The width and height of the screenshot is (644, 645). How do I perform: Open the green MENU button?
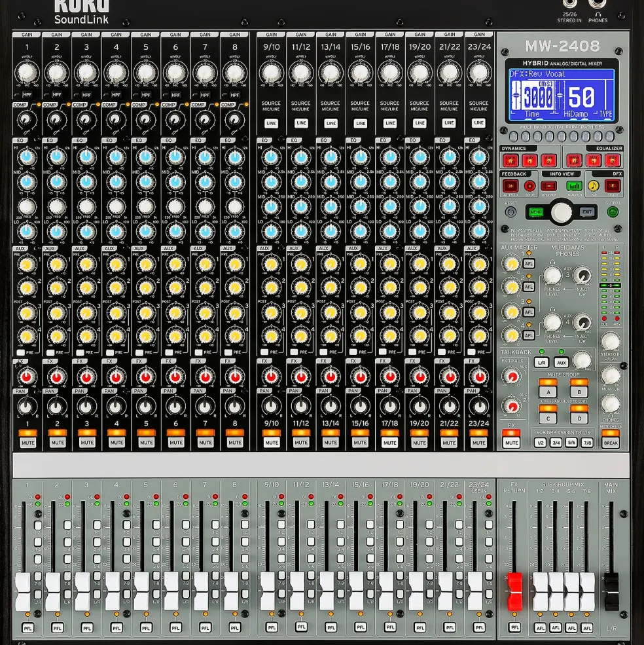(535, 212)
